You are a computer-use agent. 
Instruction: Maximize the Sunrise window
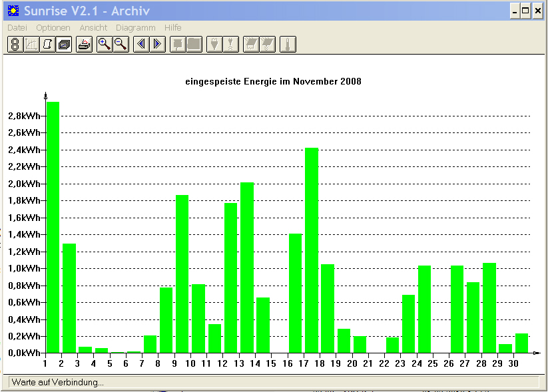click(525, 11)
